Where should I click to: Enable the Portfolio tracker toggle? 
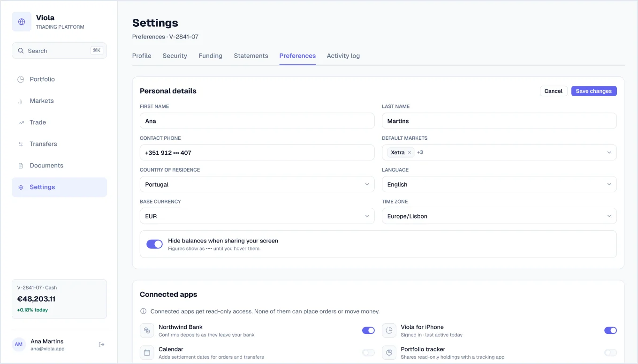click(610, 352)
